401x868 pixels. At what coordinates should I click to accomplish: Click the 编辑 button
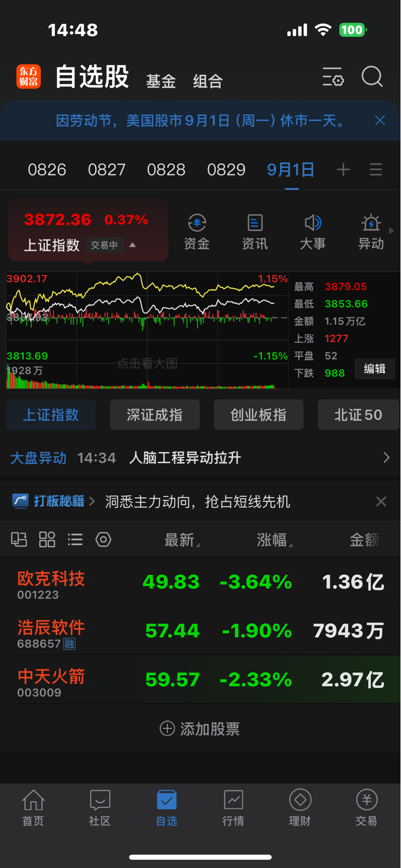click(x=374, y=369)
